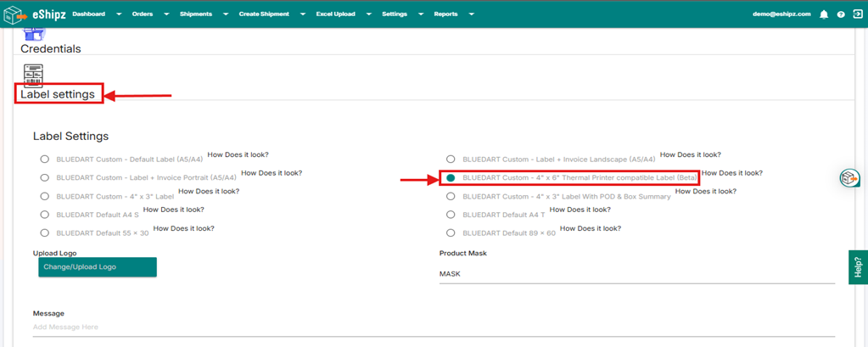Select BLUEDART Default A4 S radio
Screen dimensions: 868x347
click(x=44, y=214)
